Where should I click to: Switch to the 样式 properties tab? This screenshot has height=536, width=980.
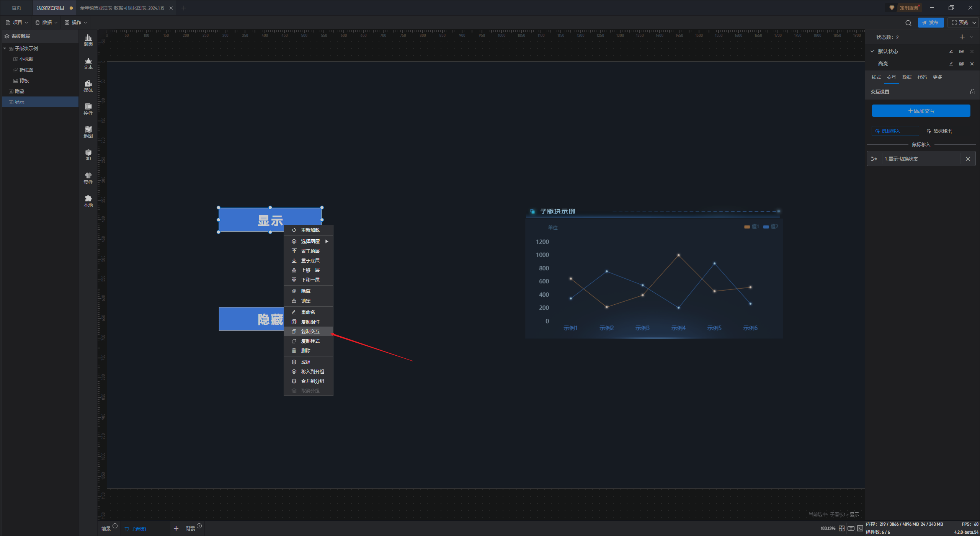pyautogui.click(x=876, y=77)
